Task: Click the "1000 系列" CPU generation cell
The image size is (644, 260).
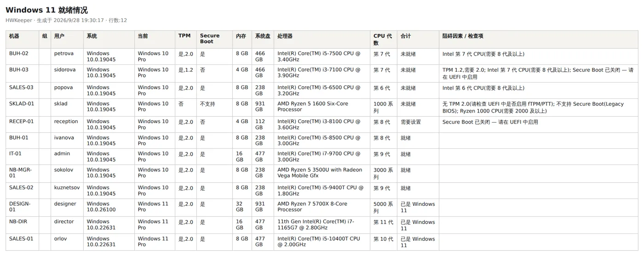Action: click(383, 107)
